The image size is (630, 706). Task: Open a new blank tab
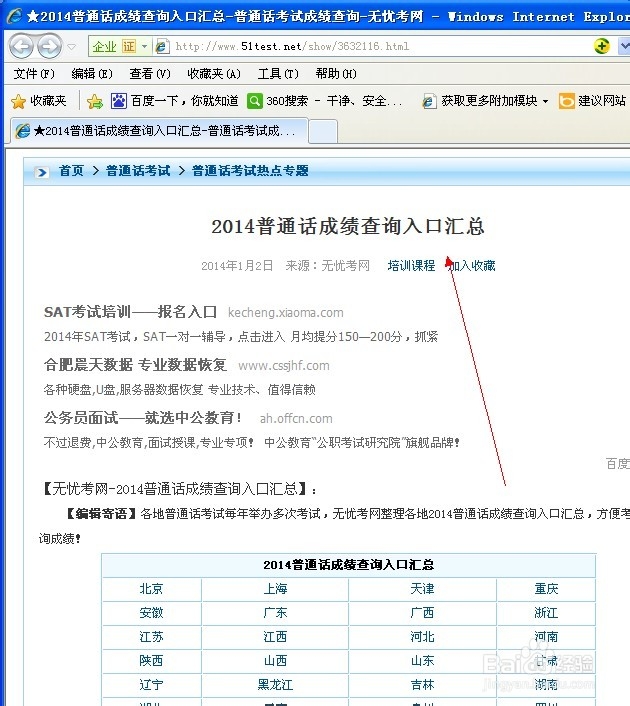[x=323, y=131]
